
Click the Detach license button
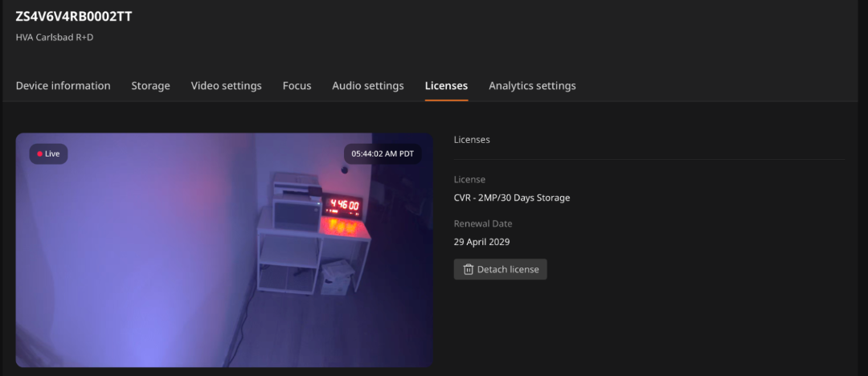501,269
